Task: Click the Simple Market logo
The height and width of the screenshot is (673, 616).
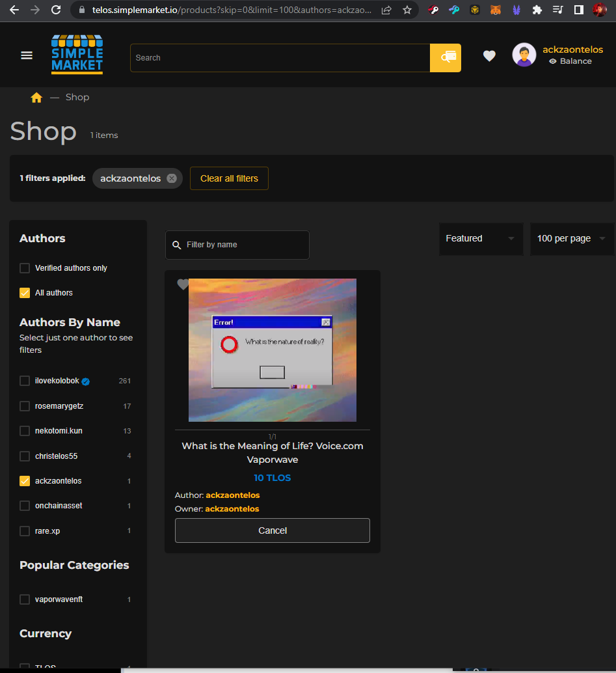Action: [77, 55]
